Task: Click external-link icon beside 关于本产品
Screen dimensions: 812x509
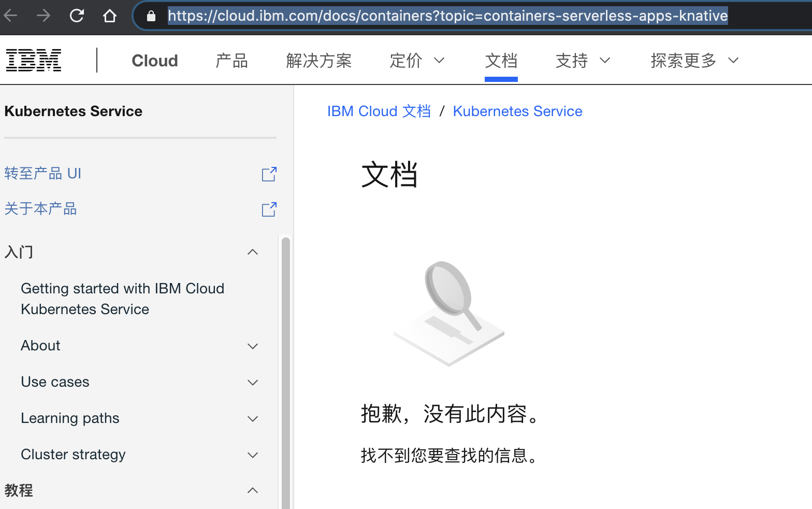Action: (269, 209)
